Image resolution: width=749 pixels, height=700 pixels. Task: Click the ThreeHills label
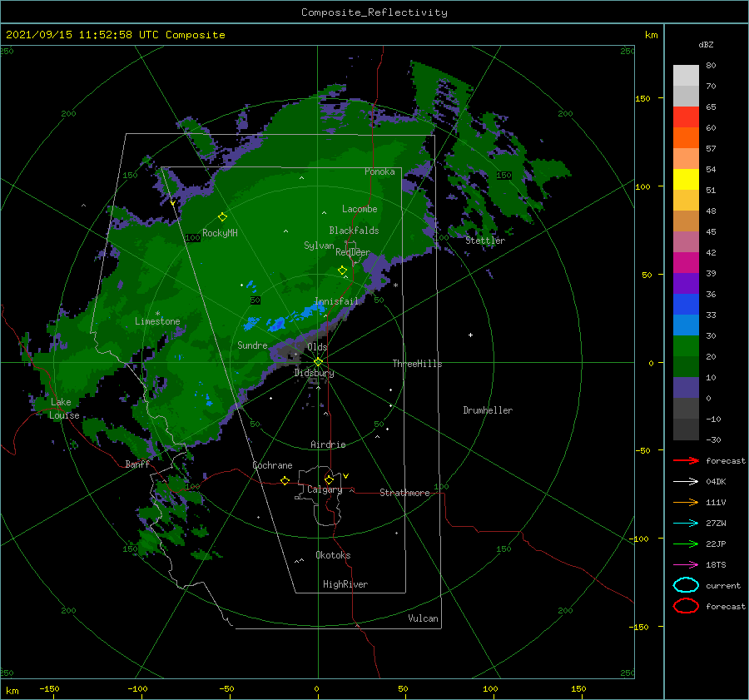(x=417, y=364)
